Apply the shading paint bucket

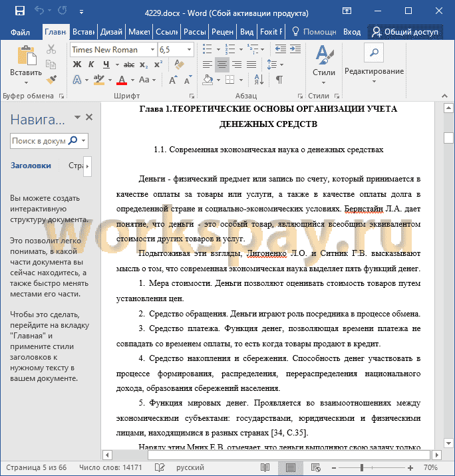tap(208, 80)
